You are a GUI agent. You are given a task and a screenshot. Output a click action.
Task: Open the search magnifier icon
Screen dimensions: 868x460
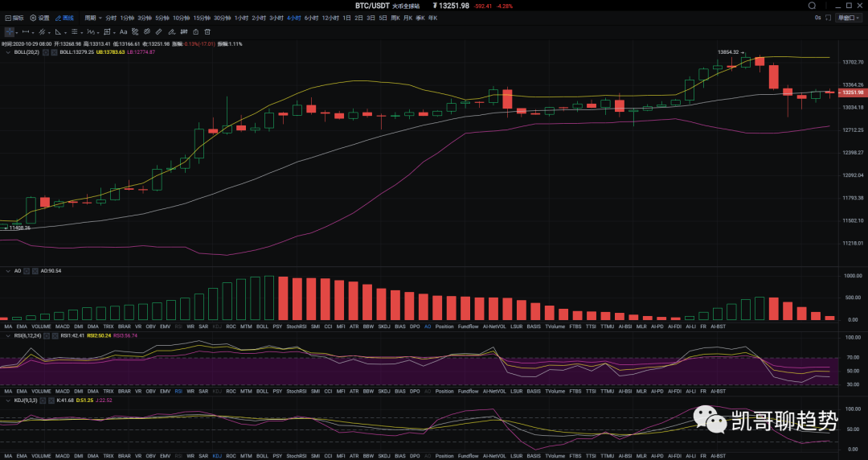pyautogui.click(x=813, y=6)
